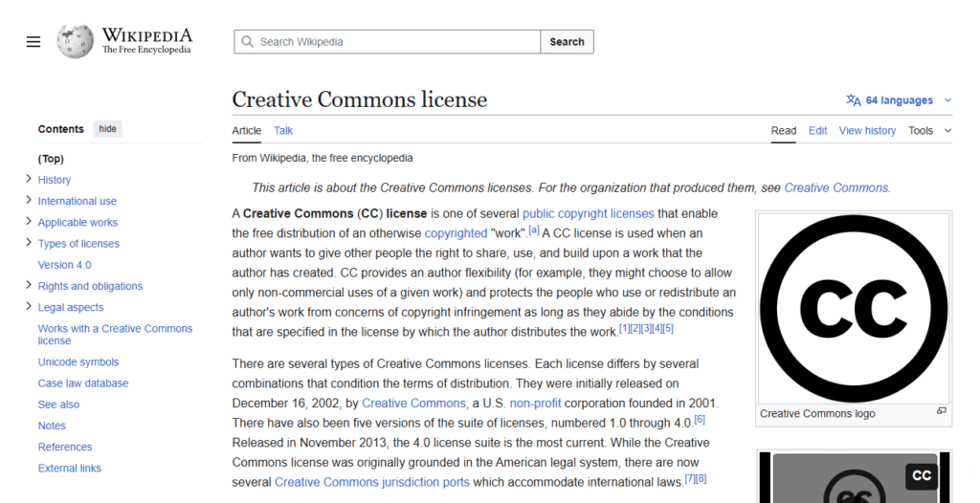Image resolution: width=980 pixels, height=503 pixels.
Task: Go to References in contents
Action: [x=65, y=447]
